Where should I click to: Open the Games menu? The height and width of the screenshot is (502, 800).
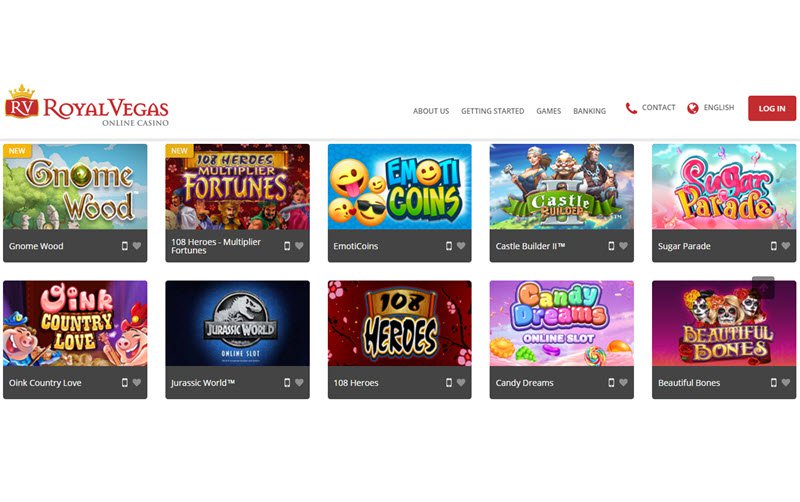pyautogui.click(x=548, y=111)
